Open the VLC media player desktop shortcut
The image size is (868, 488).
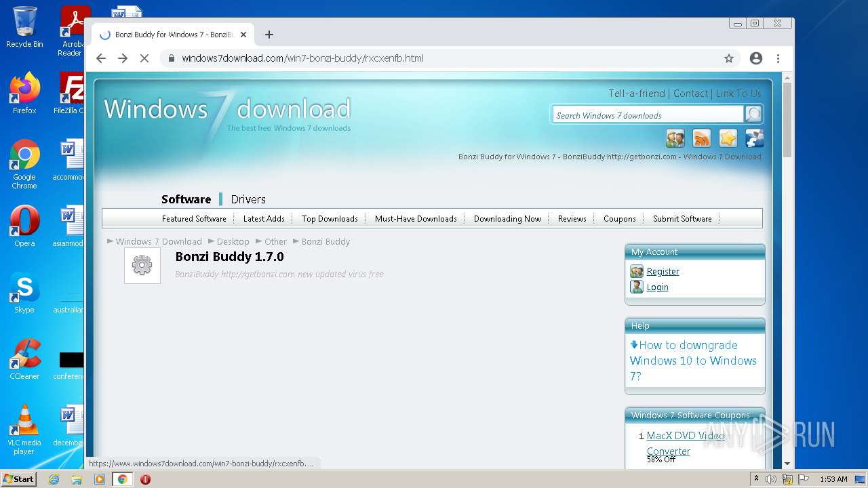pyautogui.click(x=24, y=430)
